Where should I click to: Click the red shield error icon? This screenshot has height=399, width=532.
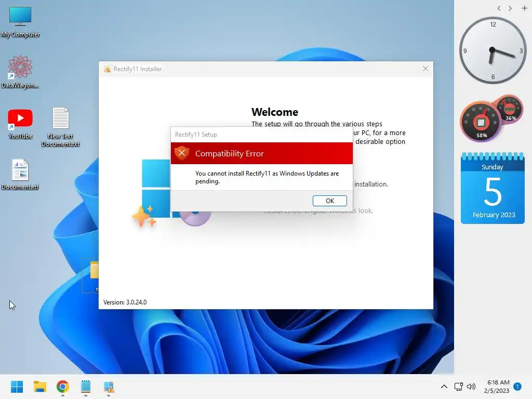tap(182, 153)
